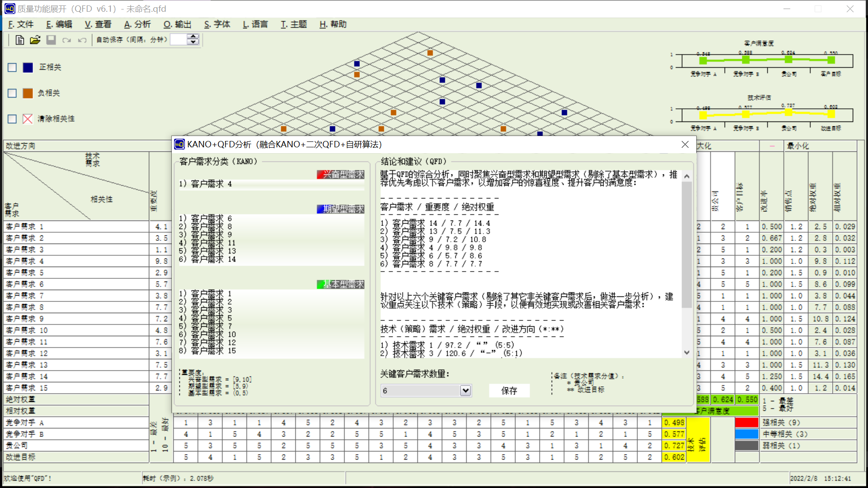Close the KANO+QFD分析 dialog
Screen dimensions: 868x488
(x=685, y=144)
